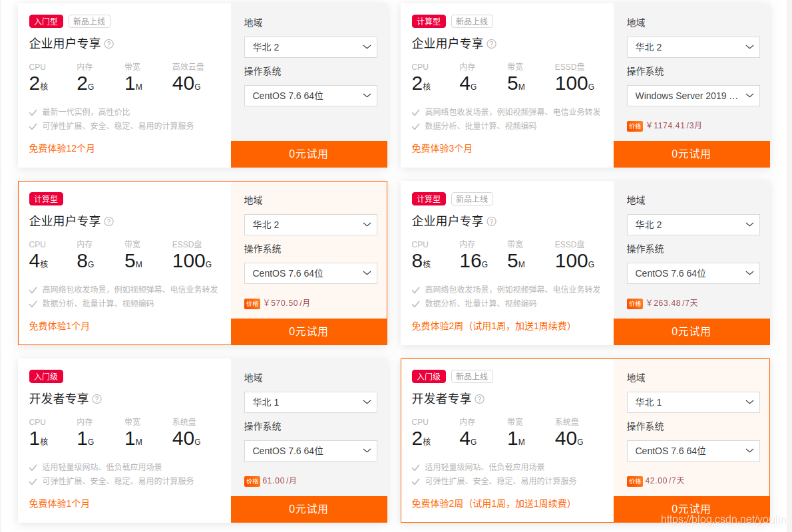Click 0元试用 button on the 2核2G 入门型 card

point(309,154)
